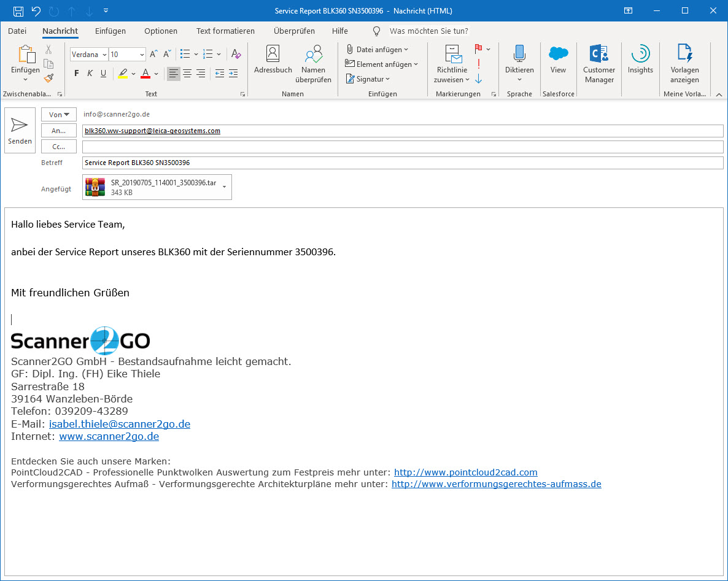Image resolution: width=728 pixels, height=581 pixels.
Task: Switch to the Einfügen ribbon tab
Action: 110,31
